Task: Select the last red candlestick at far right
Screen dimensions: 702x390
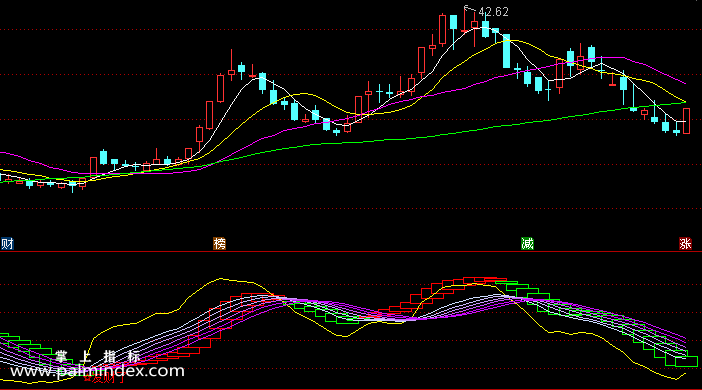Action: pyautogui.click(x=686, y=121)
